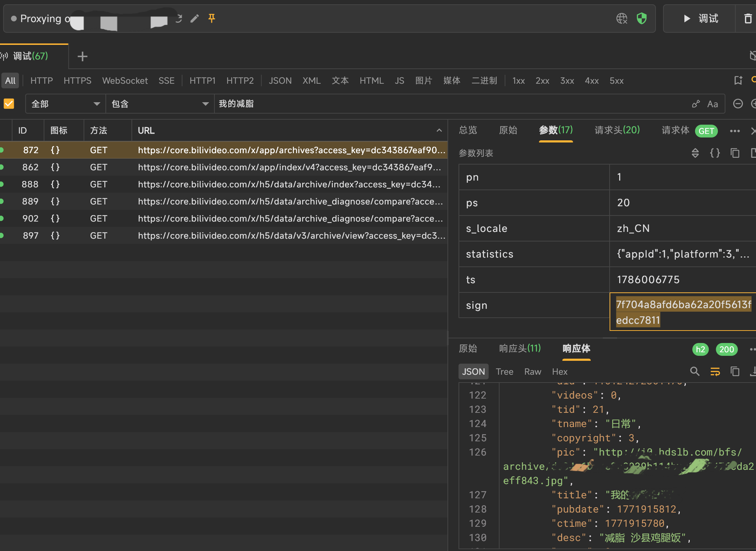Image resolution: width=756 pixels, height=551 pixels.
Task: Click the braces icon on row 888
Action: pos(55,184)
